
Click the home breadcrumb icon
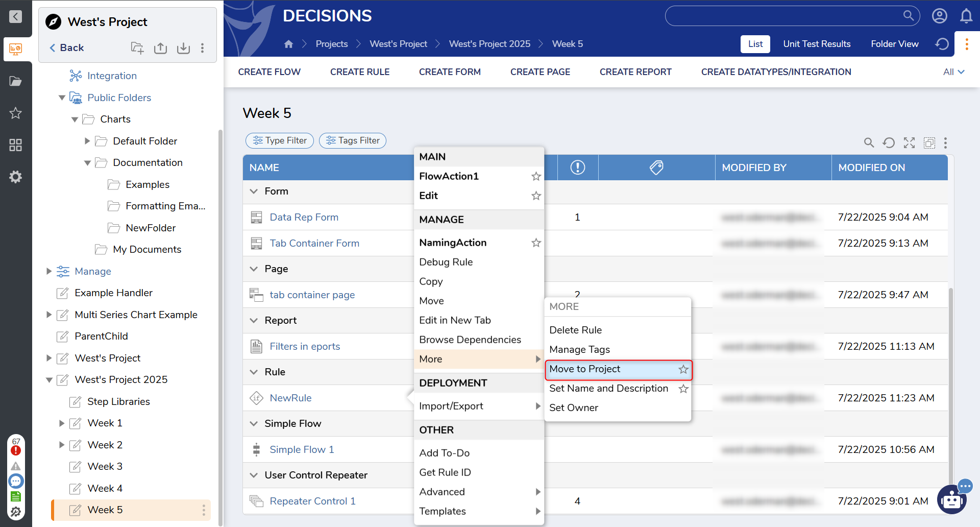point(288,44)
